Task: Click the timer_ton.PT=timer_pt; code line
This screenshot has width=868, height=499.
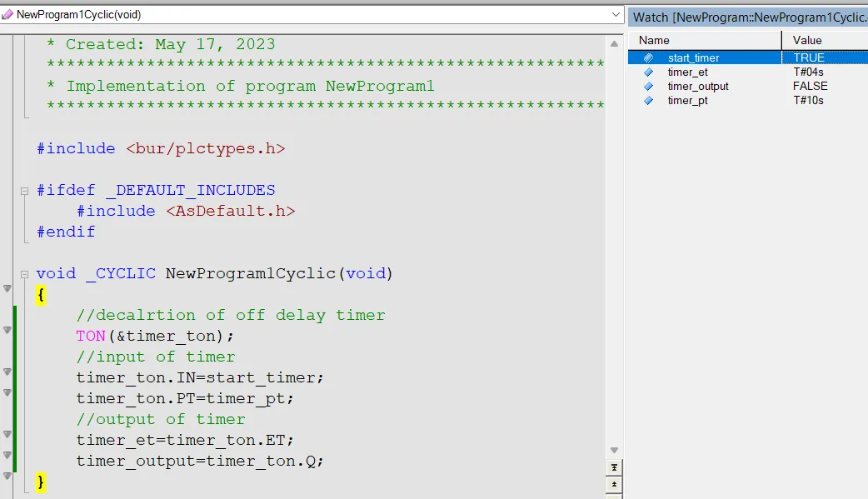Action: pos(185,399)
